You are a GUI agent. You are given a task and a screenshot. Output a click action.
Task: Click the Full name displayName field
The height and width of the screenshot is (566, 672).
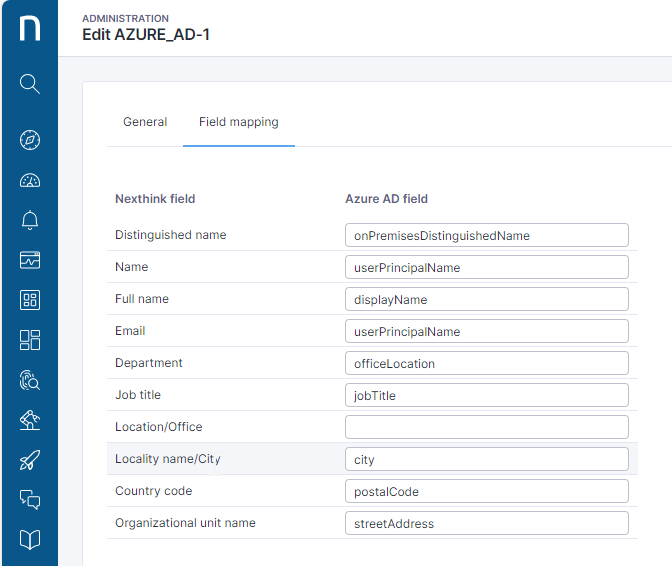point(486,299)
